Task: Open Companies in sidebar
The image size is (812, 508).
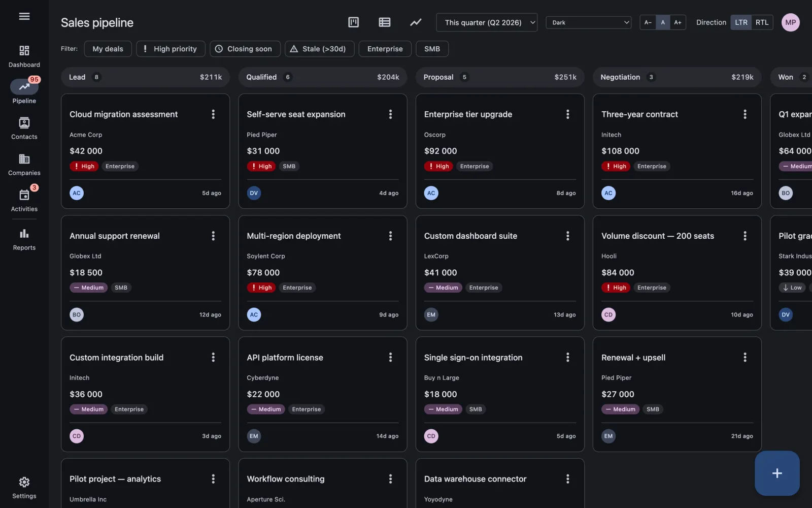Action: (x=24, y=165)
